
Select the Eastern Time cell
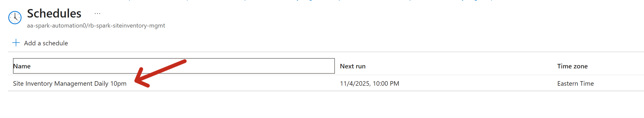point(575,83)
